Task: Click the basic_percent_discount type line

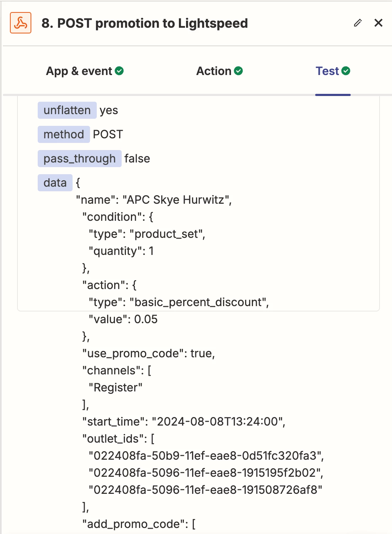Action: click(x=179, y=302)
